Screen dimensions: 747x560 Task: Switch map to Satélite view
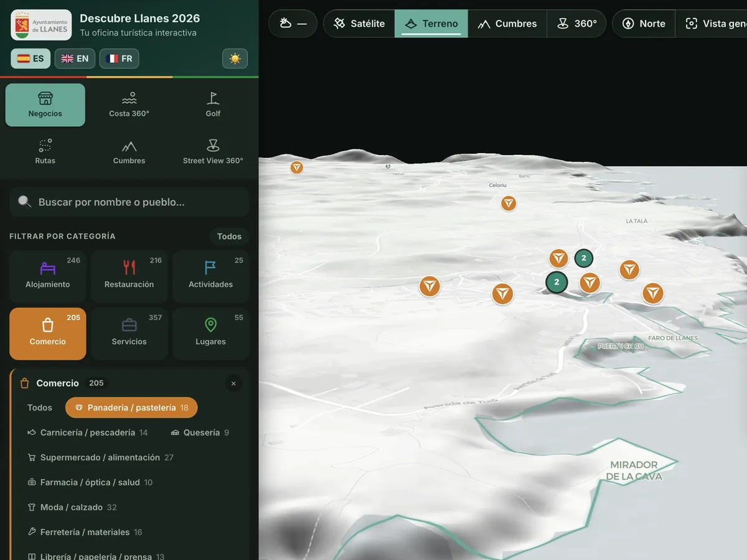pyautogui.click(x=359, y=24)
